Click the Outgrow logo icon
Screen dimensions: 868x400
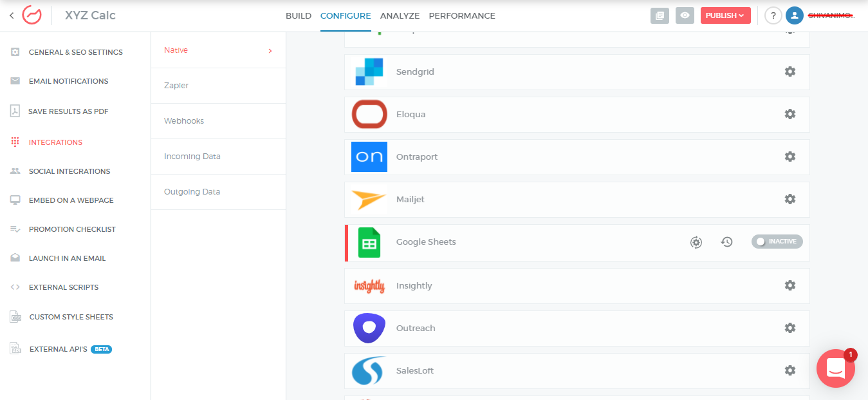32,15
